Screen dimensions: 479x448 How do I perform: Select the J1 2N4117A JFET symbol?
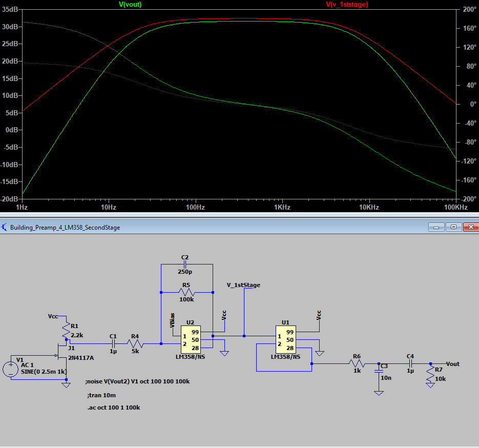63,352
